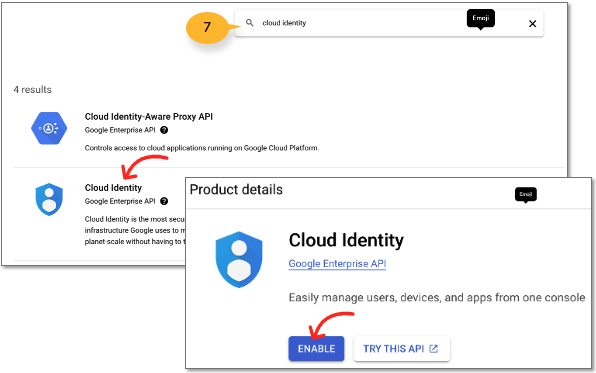
Task: Click help icon beside Cloud Identity's Enterprise API
Action: coord(164,201)
